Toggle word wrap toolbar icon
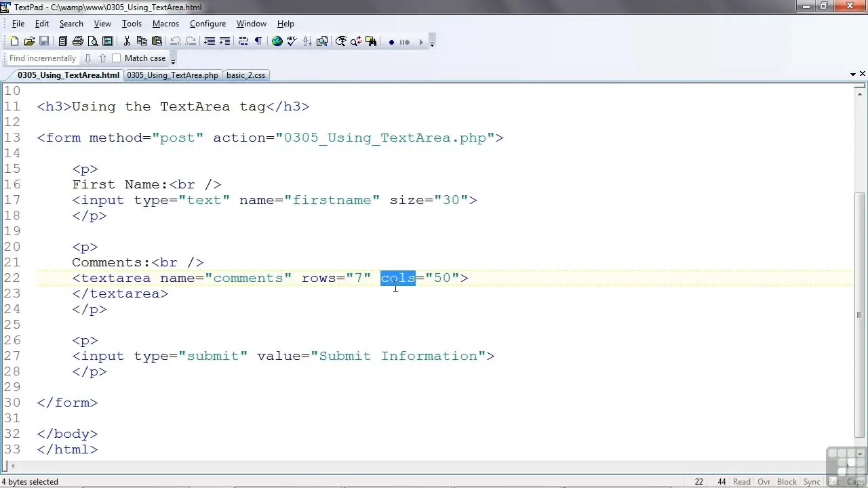This screenshot has height=488, width=868. click(243, 41)
